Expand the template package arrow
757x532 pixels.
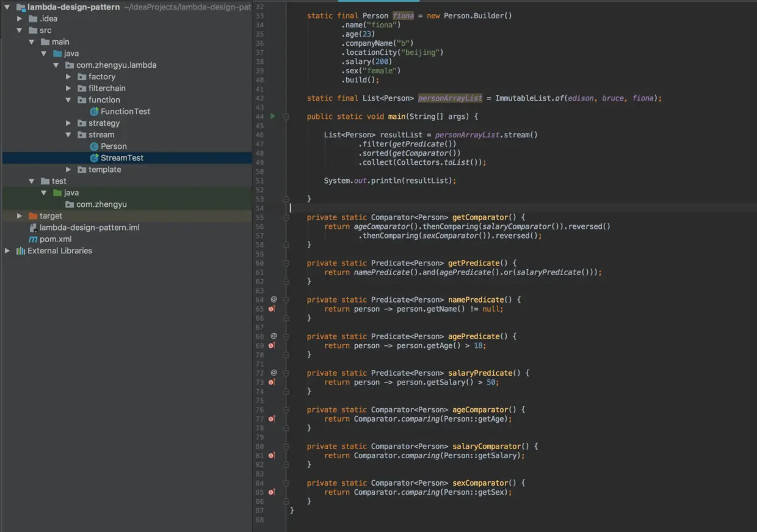click(x=68, y=170)
